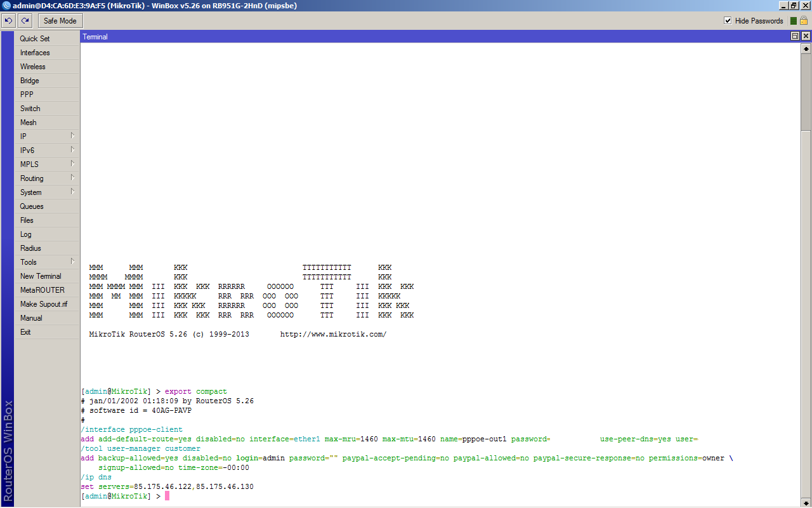This screenshot has width=812, height=508.
Task: Open a New Terminal
Action: point(47,276)
